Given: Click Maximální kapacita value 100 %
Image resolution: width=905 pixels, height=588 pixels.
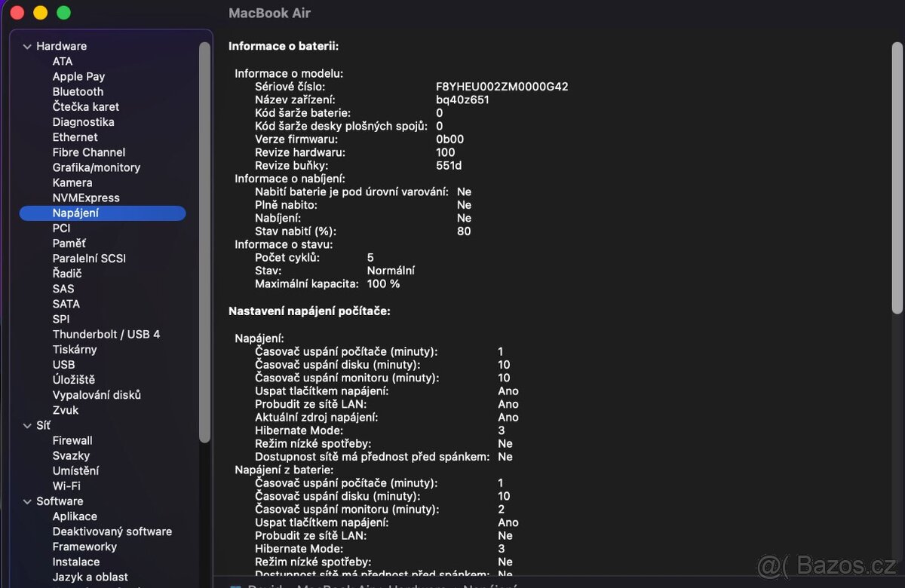Looking at the screenshot, I should (383, 284).
